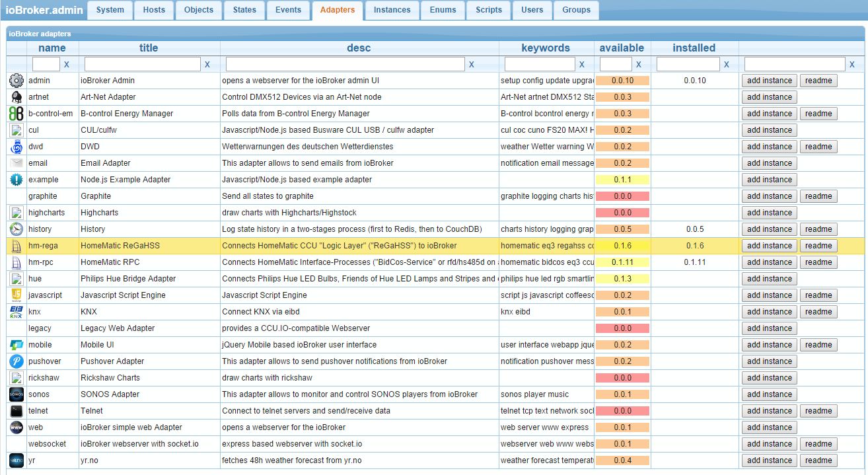
Task: Open readme for the telnet adapter
Action: pyautogui.click(x=818, y=411)
